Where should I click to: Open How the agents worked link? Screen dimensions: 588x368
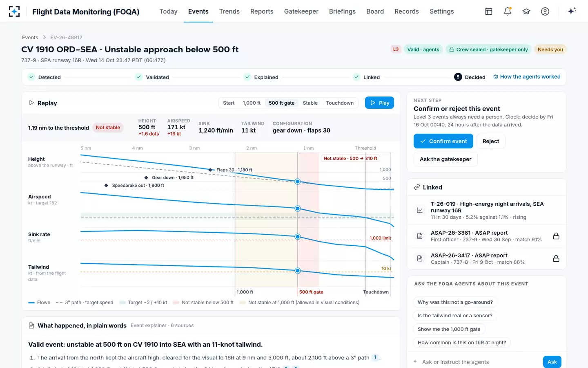coord(527,77)
